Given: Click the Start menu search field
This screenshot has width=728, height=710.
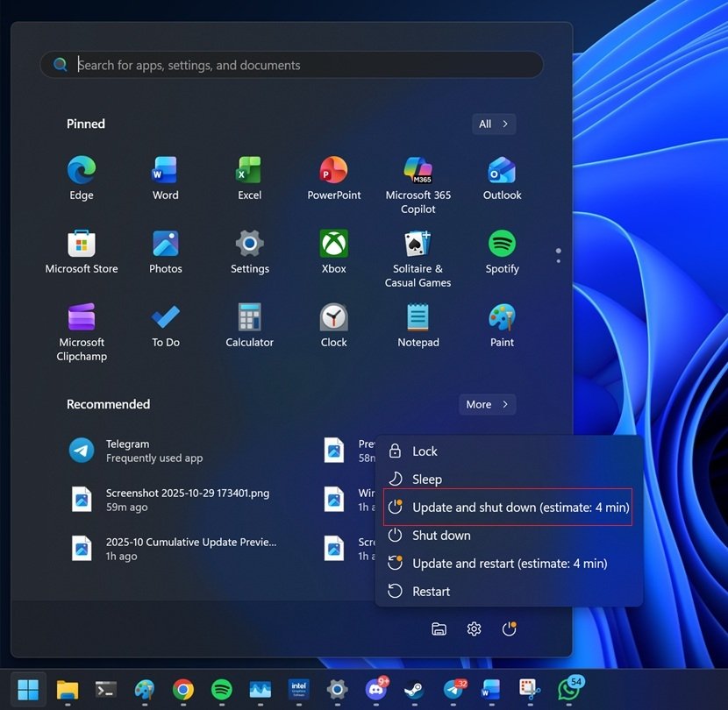Looking at the screenshot, I should [291, 64].
